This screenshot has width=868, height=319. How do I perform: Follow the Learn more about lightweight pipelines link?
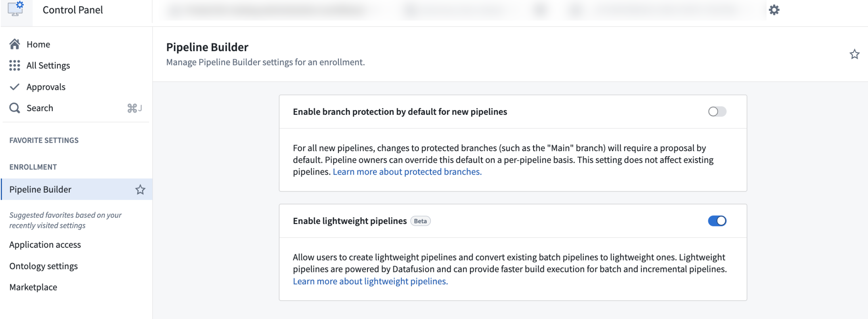point(370,281)
